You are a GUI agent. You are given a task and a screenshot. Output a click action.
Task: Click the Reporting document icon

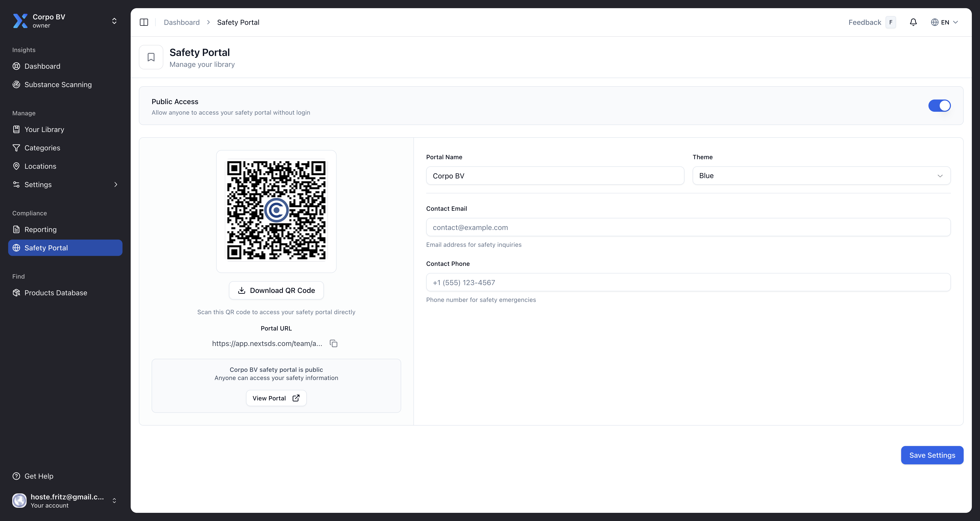pos(16,229)
